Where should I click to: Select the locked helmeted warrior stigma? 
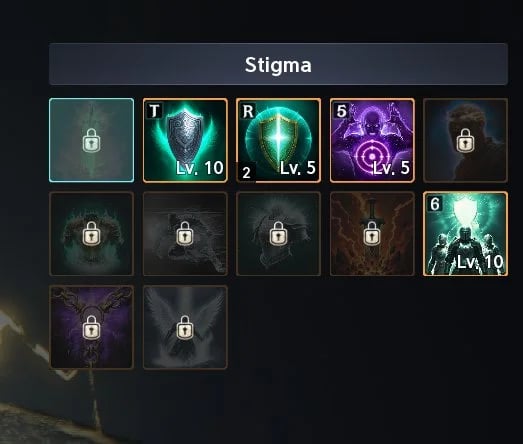point(279,234)
